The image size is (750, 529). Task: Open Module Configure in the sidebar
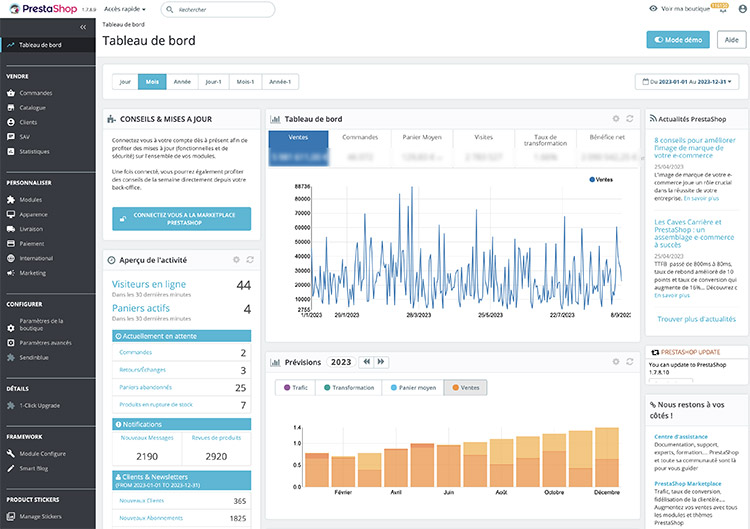(x=43, y=454)
